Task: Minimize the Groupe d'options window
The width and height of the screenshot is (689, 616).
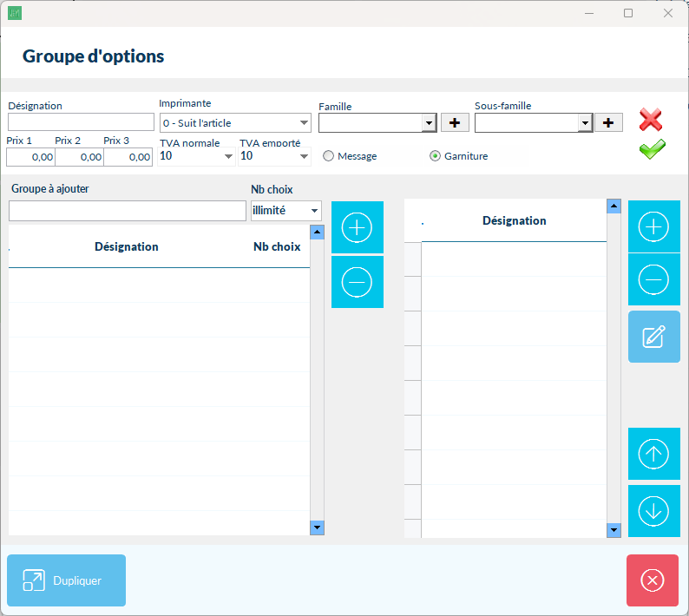Action: coord(589,13)
